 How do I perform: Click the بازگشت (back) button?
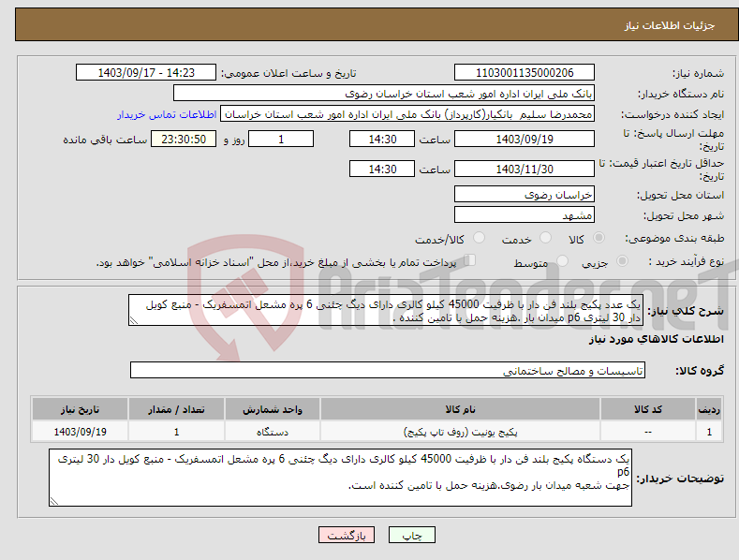347,535
